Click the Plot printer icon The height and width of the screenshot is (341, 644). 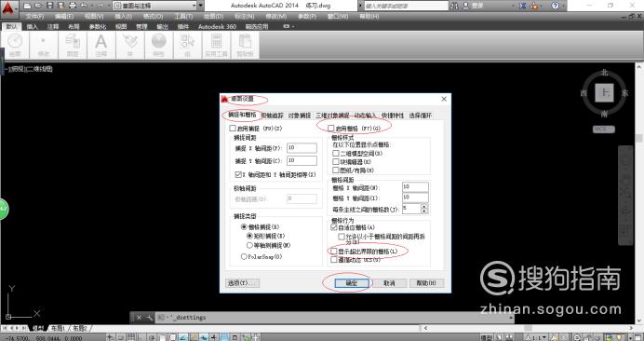pyautogui.click(x=73, y=6)
